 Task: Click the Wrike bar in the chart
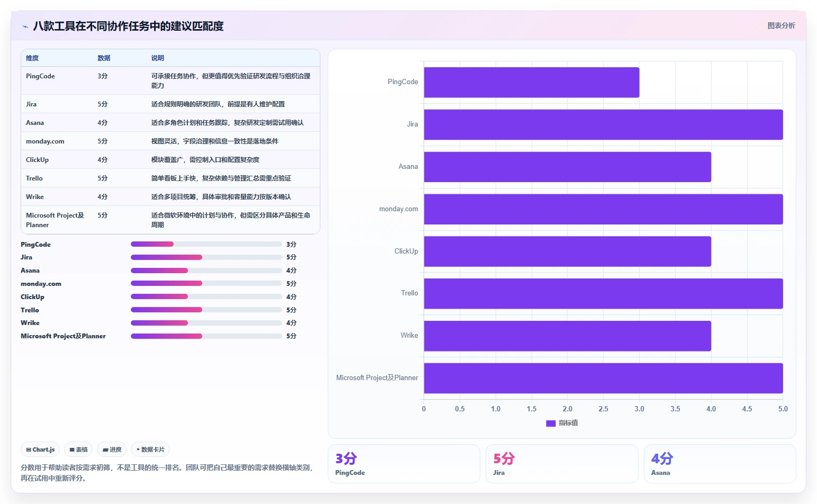568,336
